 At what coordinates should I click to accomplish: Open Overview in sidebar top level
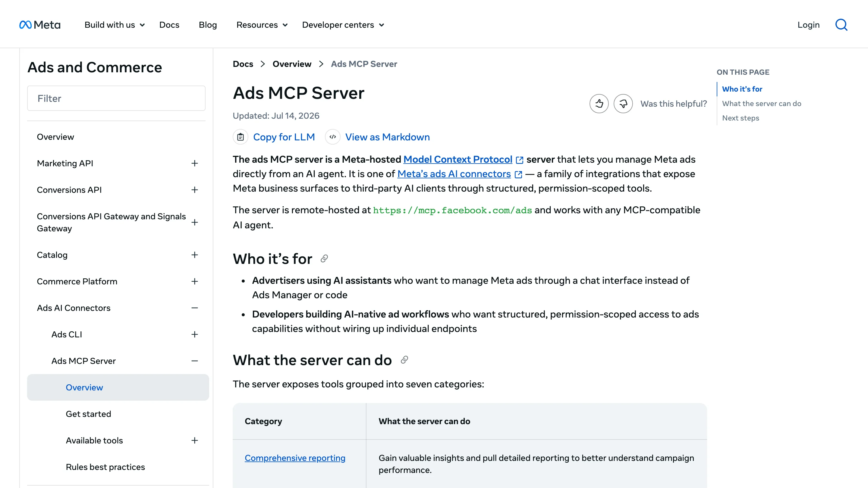[55, 137]
